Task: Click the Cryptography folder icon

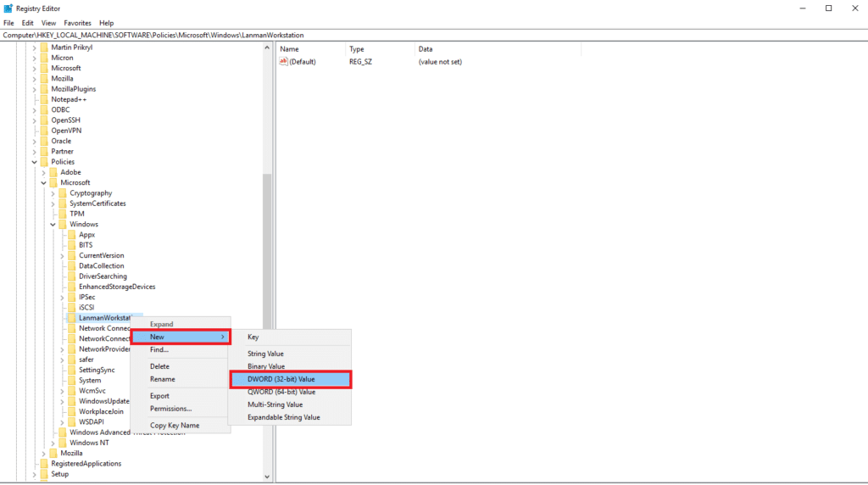Action: (63, 193)
